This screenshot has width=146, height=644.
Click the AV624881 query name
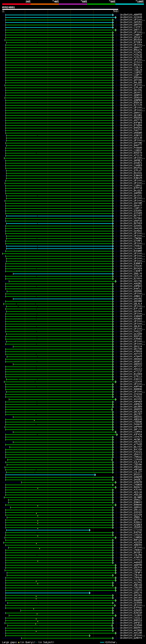pos(8,8)
